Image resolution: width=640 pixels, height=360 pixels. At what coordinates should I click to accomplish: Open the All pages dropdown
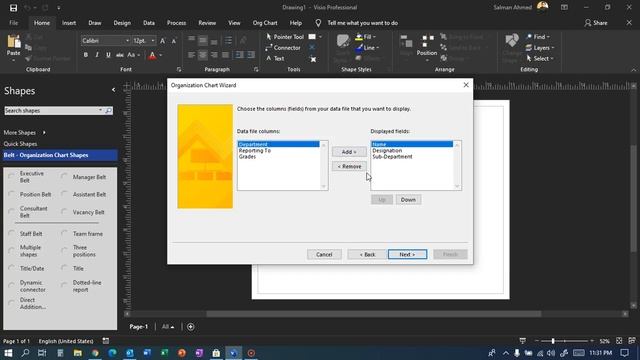point(168,327)
